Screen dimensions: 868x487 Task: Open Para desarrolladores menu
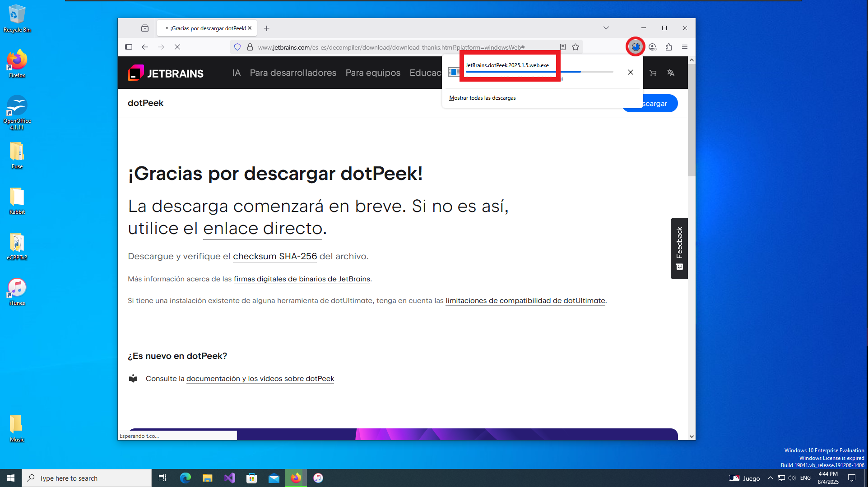293,73
